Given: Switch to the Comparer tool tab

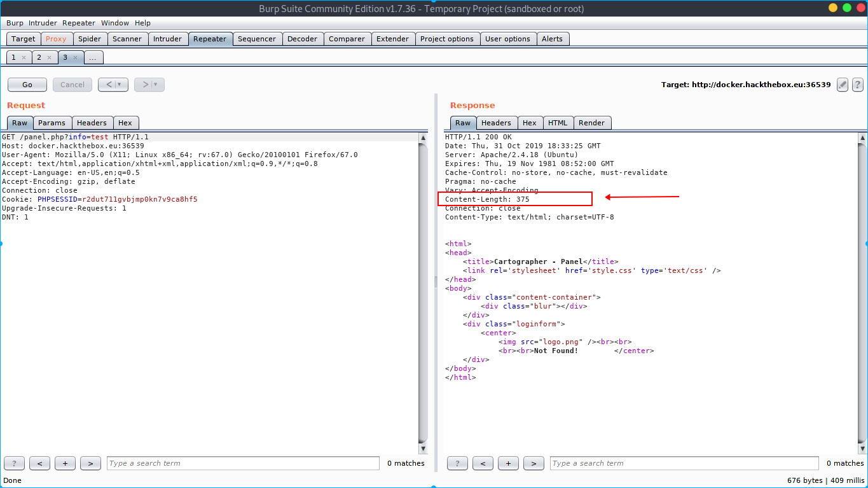Looking at the screenshot, I should pos(347,39).
